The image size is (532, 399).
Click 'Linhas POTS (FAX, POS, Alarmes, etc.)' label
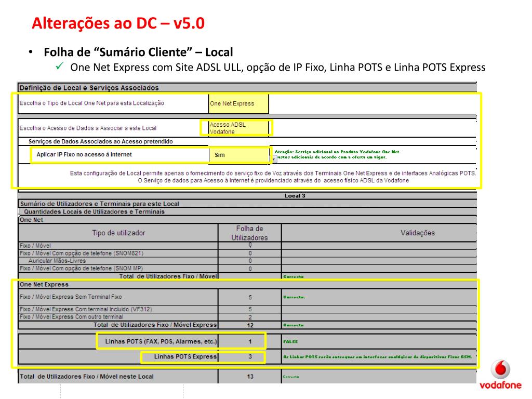coord(161,342)
